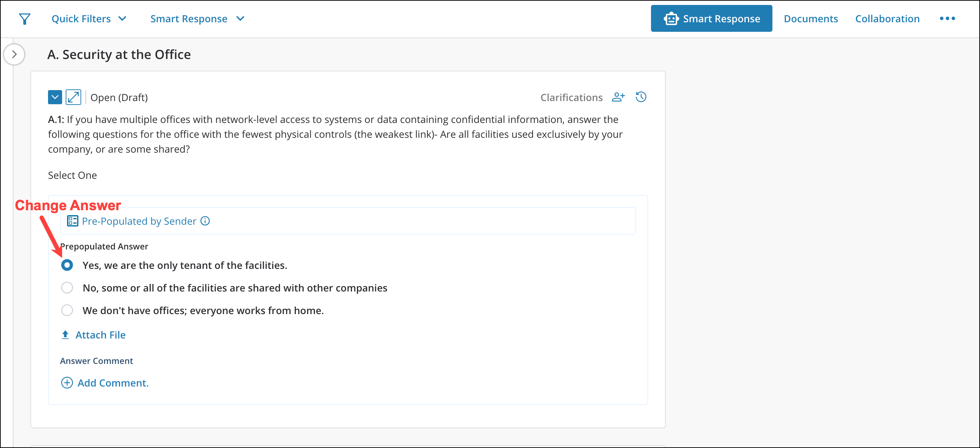The height and width of the screenshot is (448, 980).
Task: Select 'Yes, we are the only tenant' option
Action: click(67, 265)
